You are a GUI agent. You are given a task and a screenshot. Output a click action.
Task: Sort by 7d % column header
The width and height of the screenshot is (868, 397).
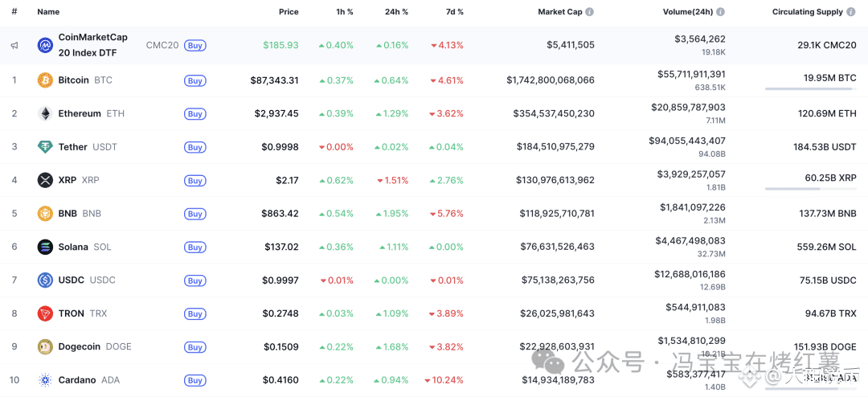pos(454,11)
